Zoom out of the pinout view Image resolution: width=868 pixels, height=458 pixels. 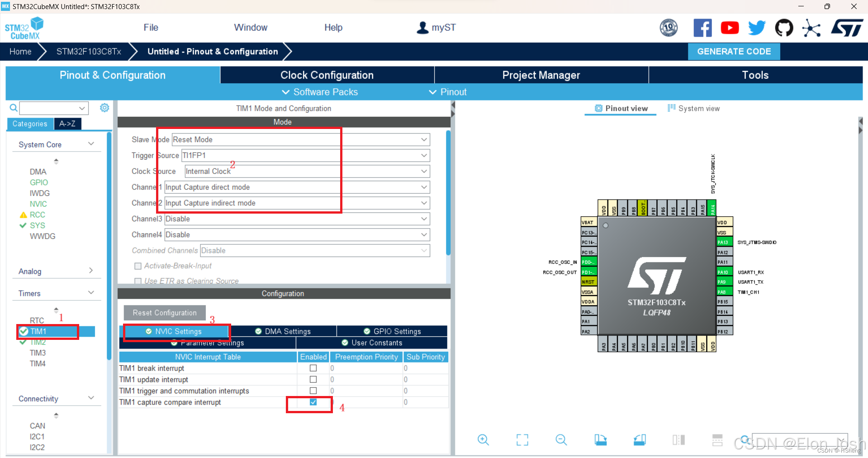tap(561, 439)
